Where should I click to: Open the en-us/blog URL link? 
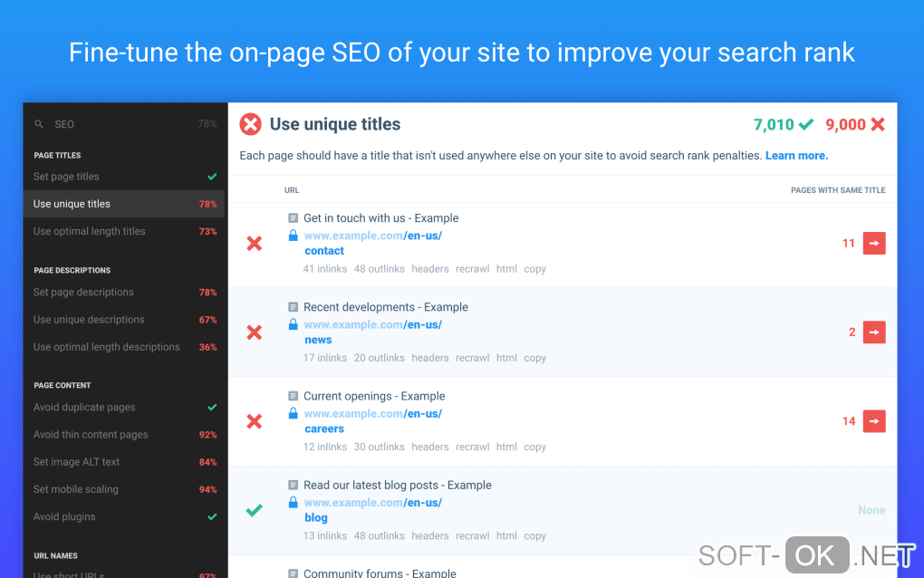click(373, 510)
